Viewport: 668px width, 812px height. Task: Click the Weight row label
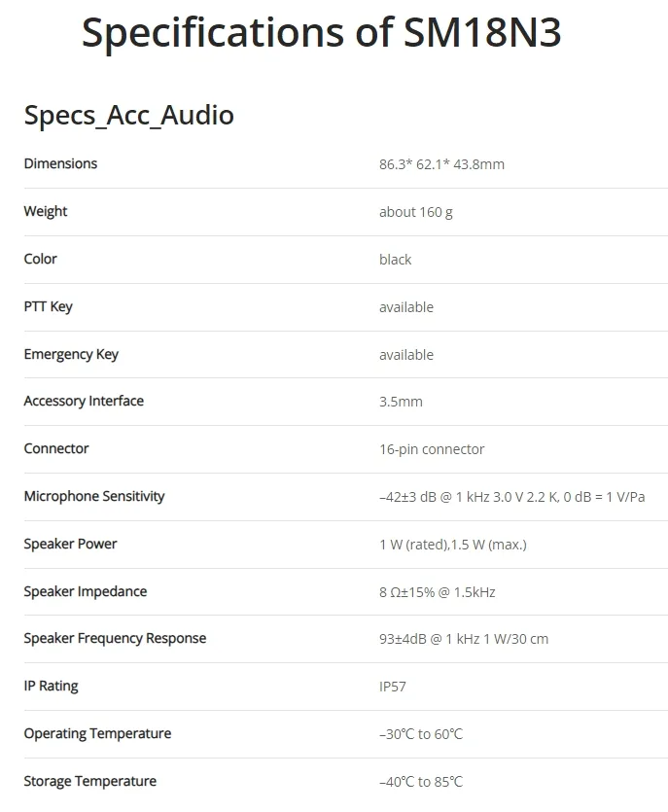click(46, 211)
